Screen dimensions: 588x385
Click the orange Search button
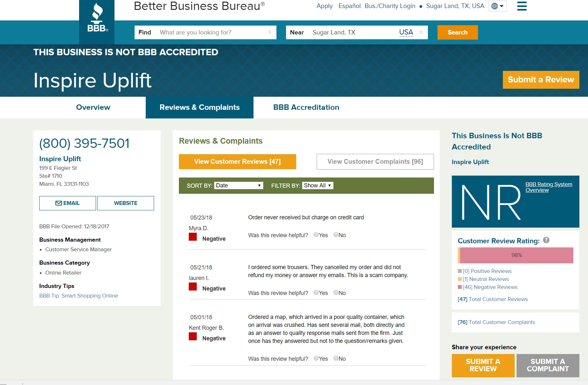[458, 32]
